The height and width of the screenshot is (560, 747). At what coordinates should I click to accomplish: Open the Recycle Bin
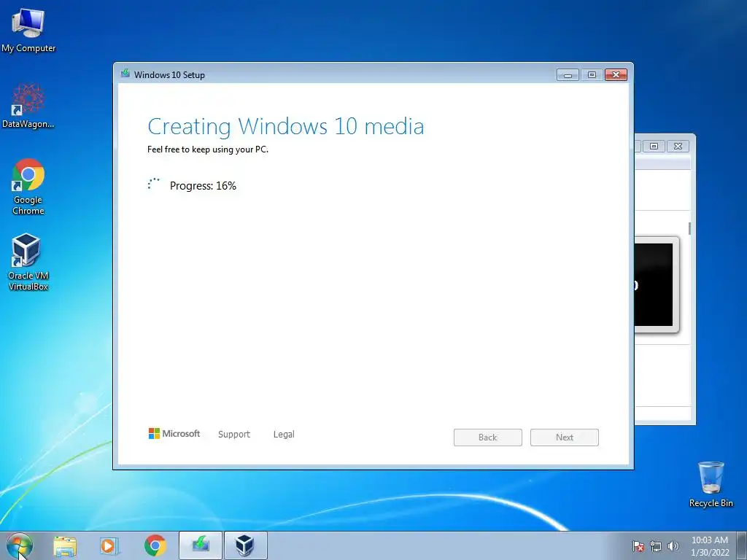point(711,484)
